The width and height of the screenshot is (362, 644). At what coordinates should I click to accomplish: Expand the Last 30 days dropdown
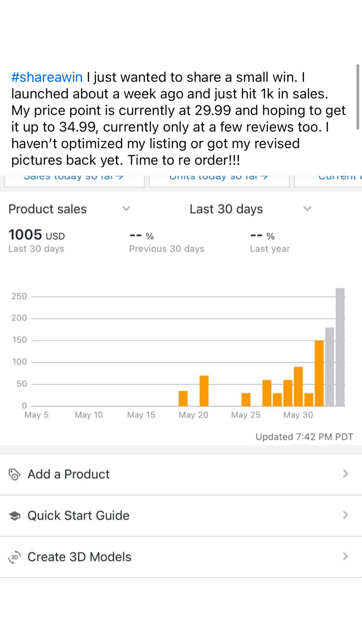point(307,209)
